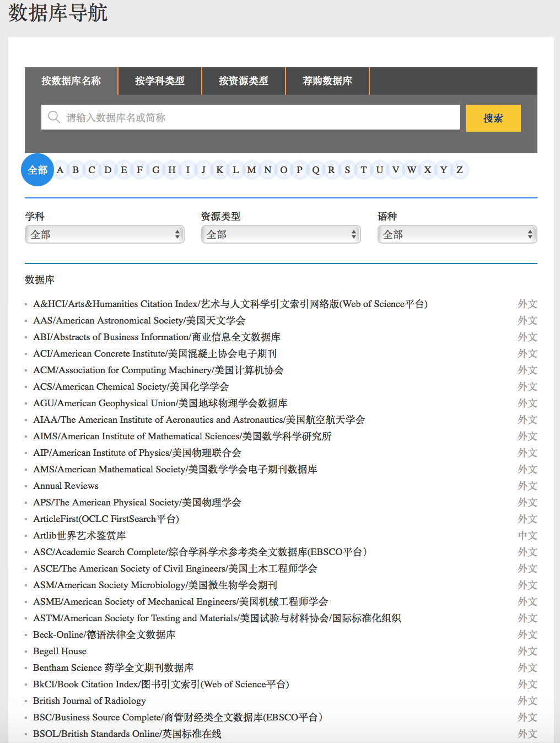Switch to the 荐购数据库 tab
Image resolution: width=560 pixels, height=743 pixels.
pos(327,81)
